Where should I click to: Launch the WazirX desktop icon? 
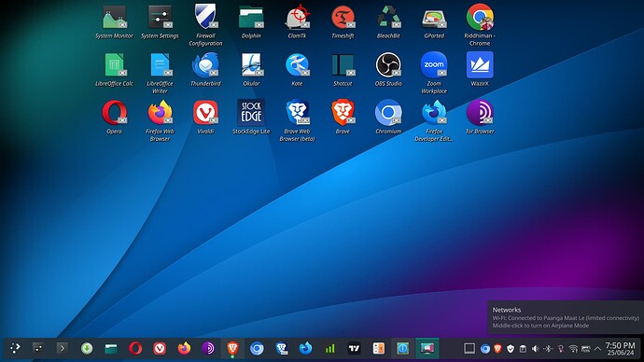tap(480, 65)
